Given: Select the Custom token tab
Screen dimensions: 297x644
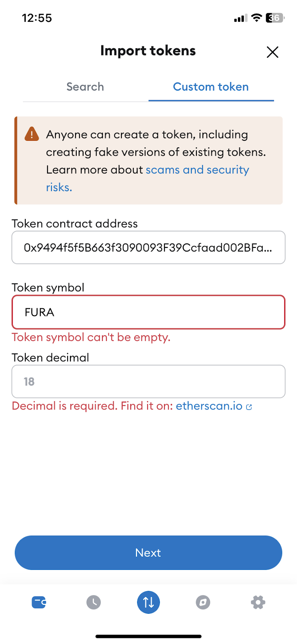Looking at the screenshot, I should pyautogui.click(x=211, y=87).
